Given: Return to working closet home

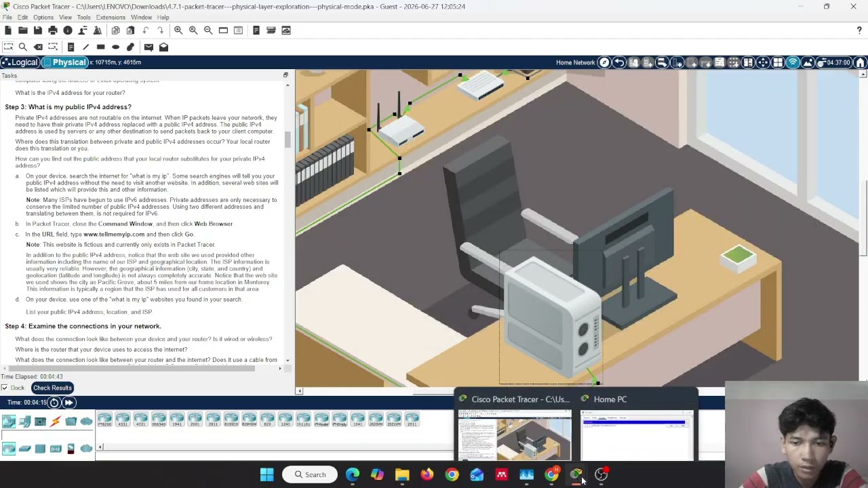Looking at the screenshot, I should coord(861,62).
